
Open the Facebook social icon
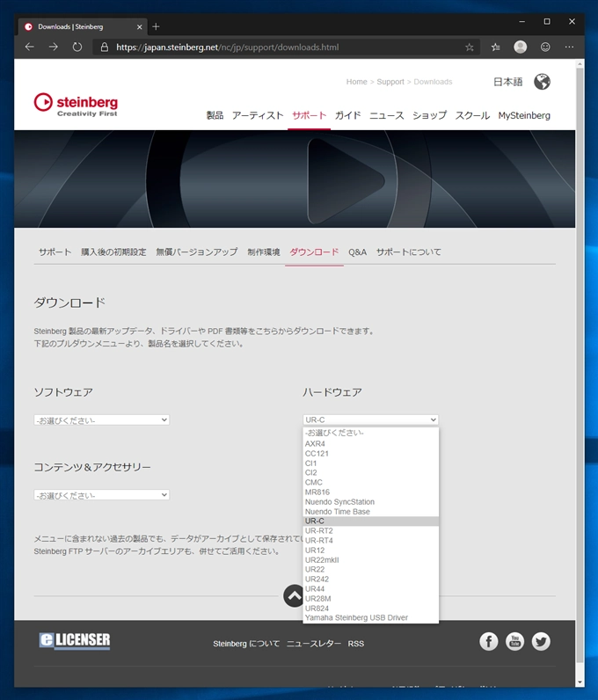(x=489, y=641)
